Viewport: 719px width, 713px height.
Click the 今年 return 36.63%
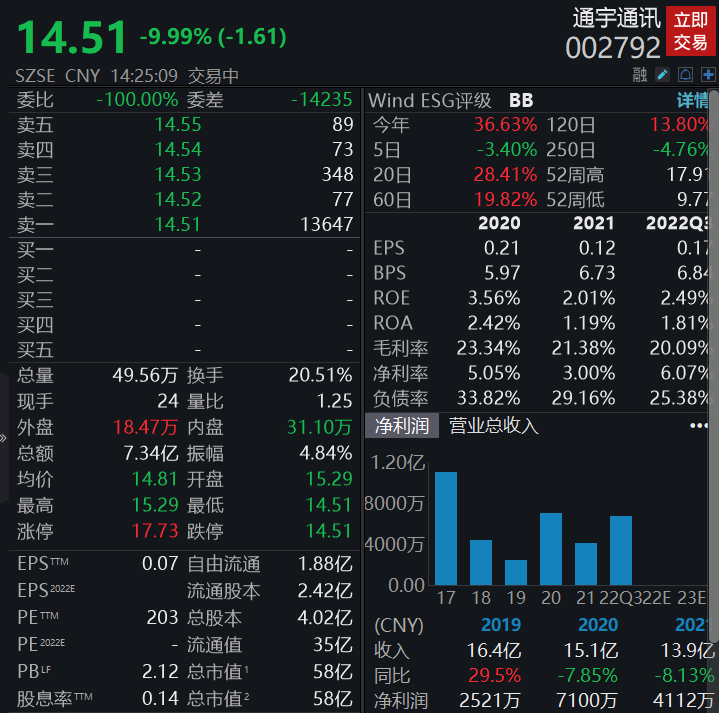point(505,125)
